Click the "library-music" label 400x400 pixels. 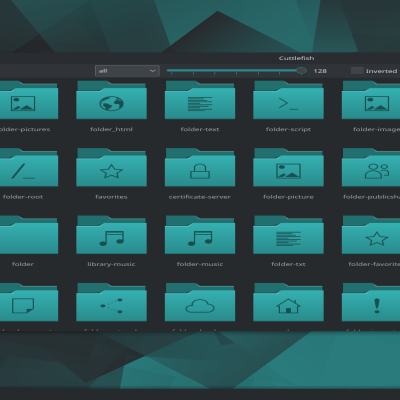pyautogui.click(x=111, y=264)
